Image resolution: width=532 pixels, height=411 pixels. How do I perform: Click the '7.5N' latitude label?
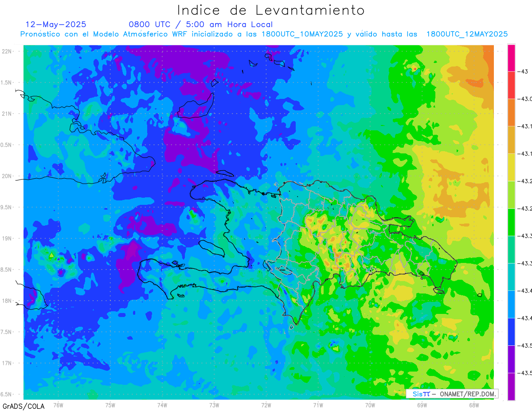tap(7, 332)
